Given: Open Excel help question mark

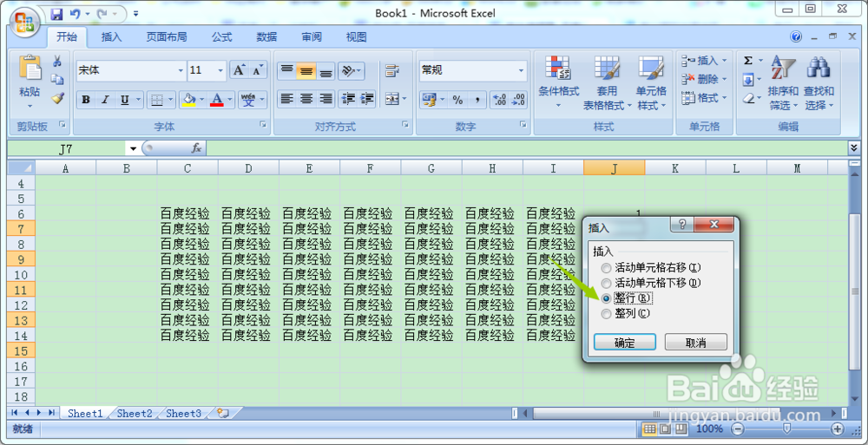Looking at the screenshot, I should (x=796, y=37).
